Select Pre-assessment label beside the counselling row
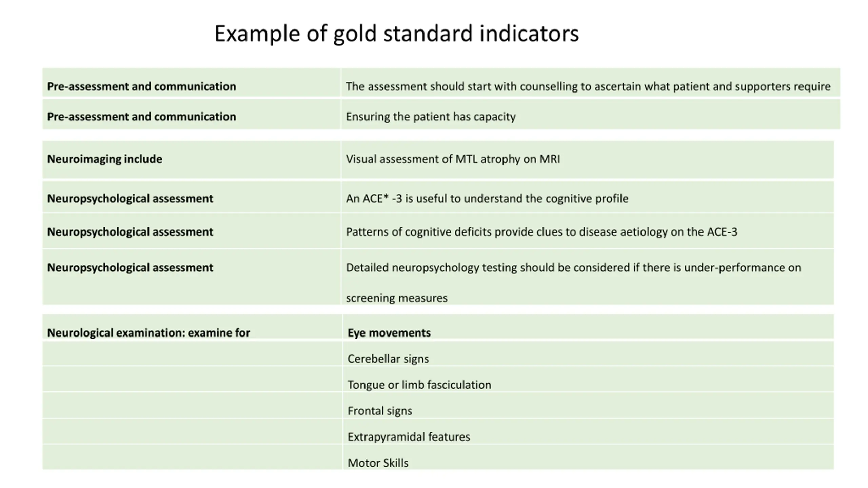The width and height of the screenshot is (868, 488). [141, 86]
